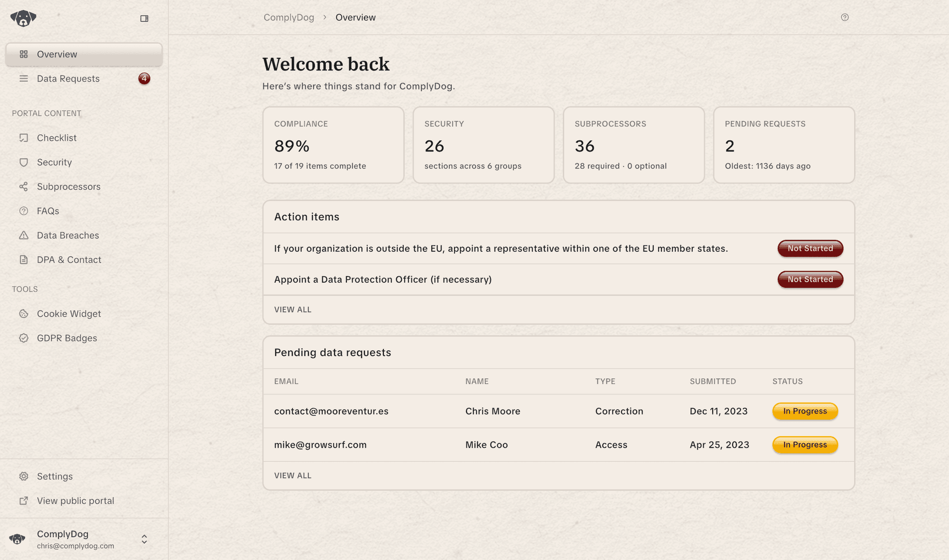The height and width of the screenshot is (560, 949).
Task: Click In Progress status for Chris Moore
Action: tap(805, 411)
